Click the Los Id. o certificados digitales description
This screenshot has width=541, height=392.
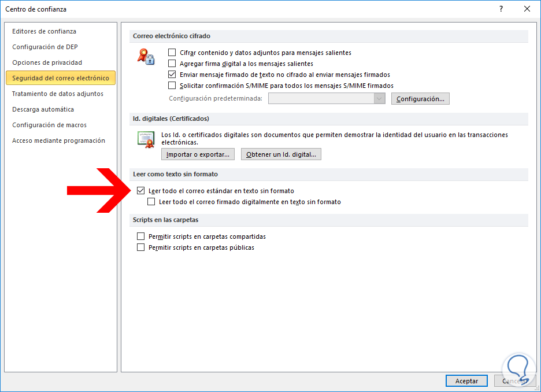pos(334,138)
